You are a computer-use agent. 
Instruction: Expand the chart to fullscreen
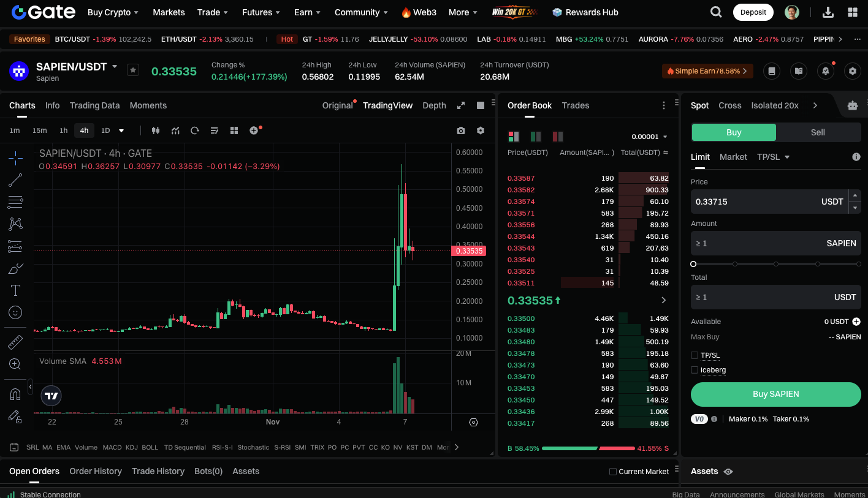pyautogui.click(x=461, y=105)
